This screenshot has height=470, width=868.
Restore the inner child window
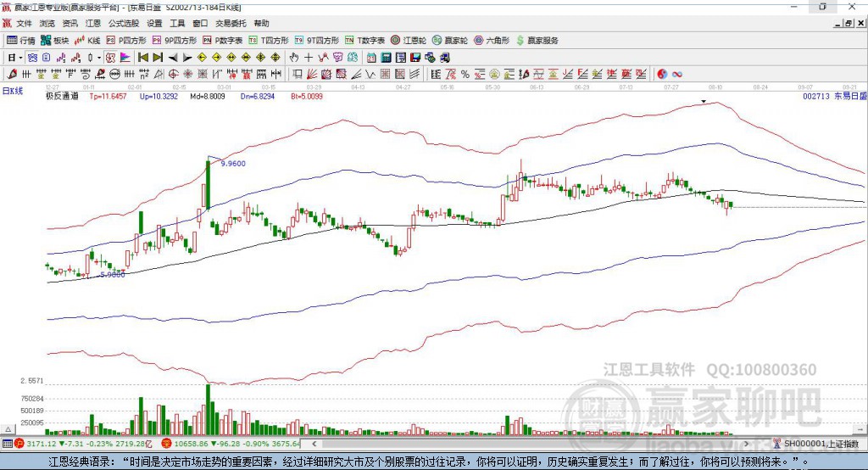849,23
